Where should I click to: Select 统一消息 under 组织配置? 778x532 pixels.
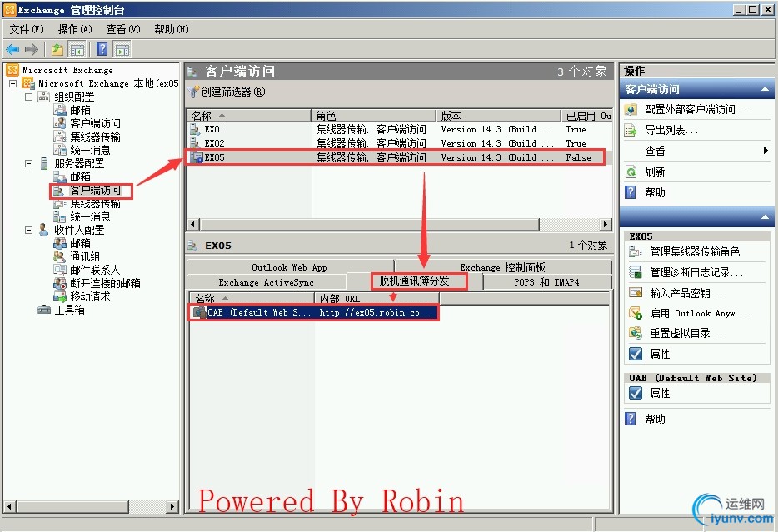(90, 150)
